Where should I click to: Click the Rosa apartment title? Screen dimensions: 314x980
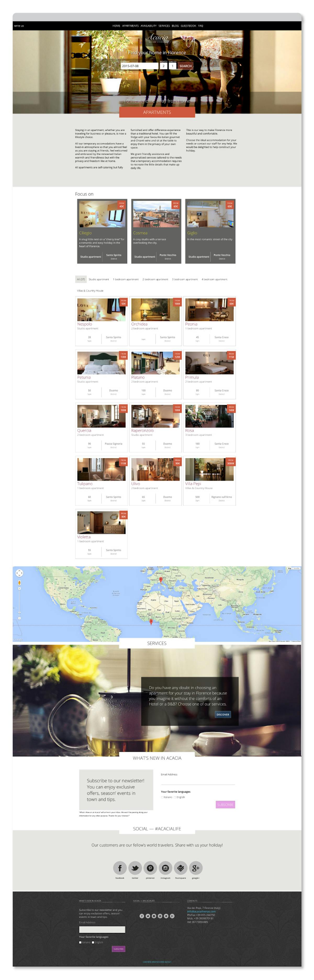click(x=189, y=431)
